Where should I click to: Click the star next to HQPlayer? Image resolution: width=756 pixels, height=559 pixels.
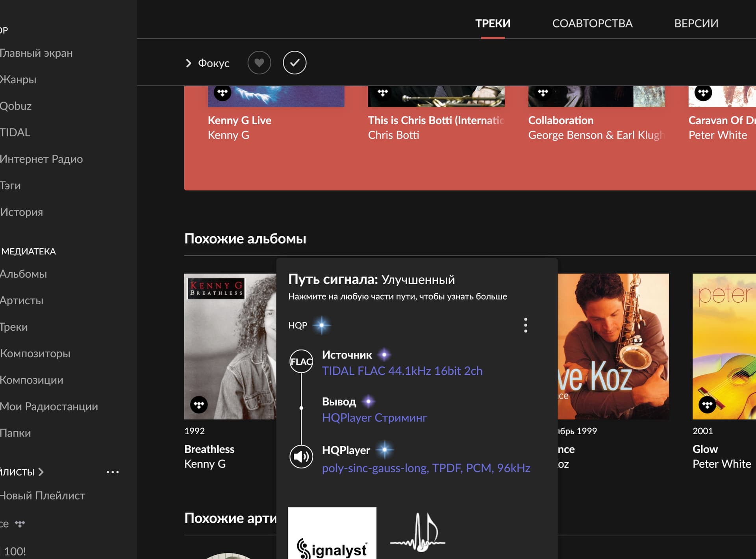(385, 450)
